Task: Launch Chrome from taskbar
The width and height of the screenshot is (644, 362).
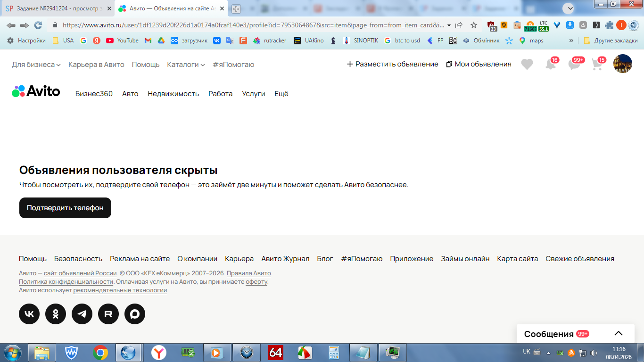Action: coord(100,353)
